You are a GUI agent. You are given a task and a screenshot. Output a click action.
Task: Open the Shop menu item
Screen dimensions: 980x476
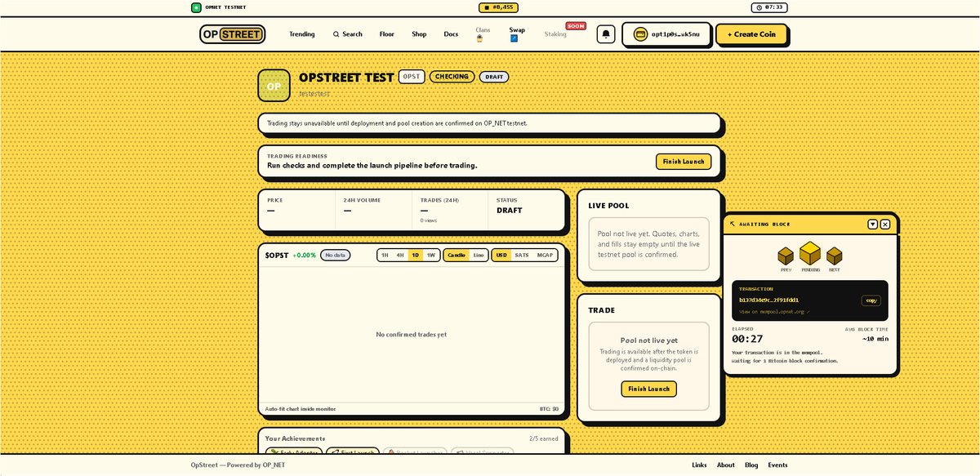[419, 34]
